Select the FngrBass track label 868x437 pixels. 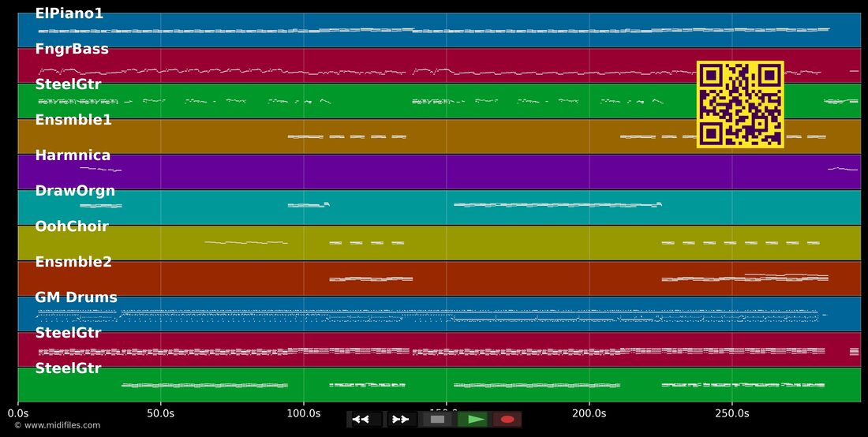tap(72, 49)
